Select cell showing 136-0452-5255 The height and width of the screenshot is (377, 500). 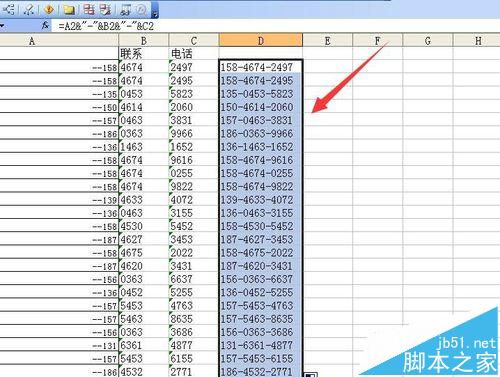click(261, 292)
